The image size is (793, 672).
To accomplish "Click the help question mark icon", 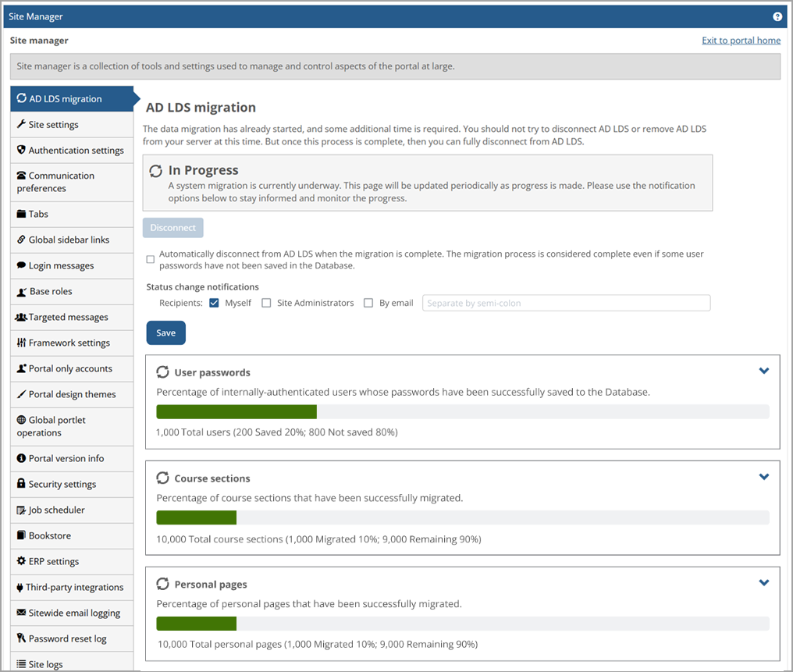I will pyautogui.click(x=777, y=16).
